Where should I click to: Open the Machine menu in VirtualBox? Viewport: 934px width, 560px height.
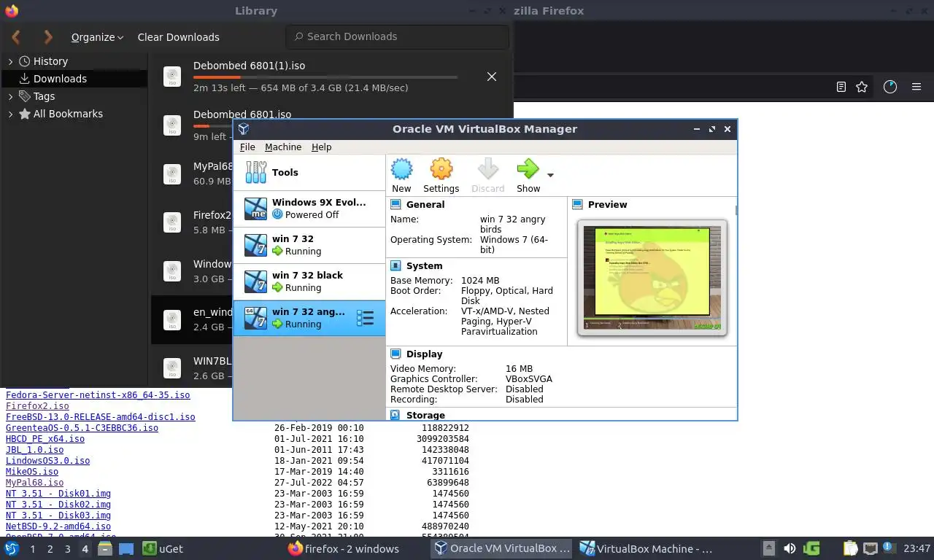(283, 147)
